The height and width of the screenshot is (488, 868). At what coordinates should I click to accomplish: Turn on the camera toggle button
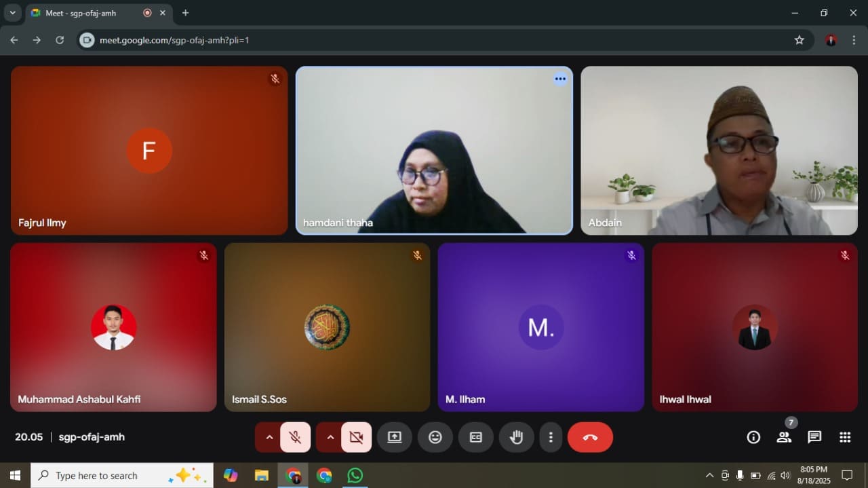click(x=356, y=437)
